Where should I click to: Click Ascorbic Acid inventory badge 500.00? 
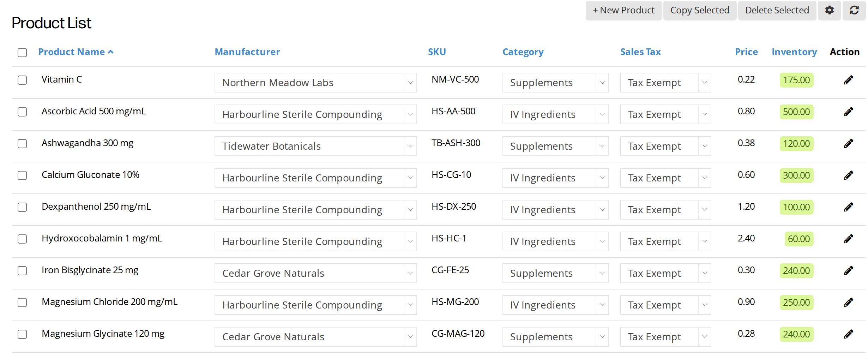click(796, 112)
